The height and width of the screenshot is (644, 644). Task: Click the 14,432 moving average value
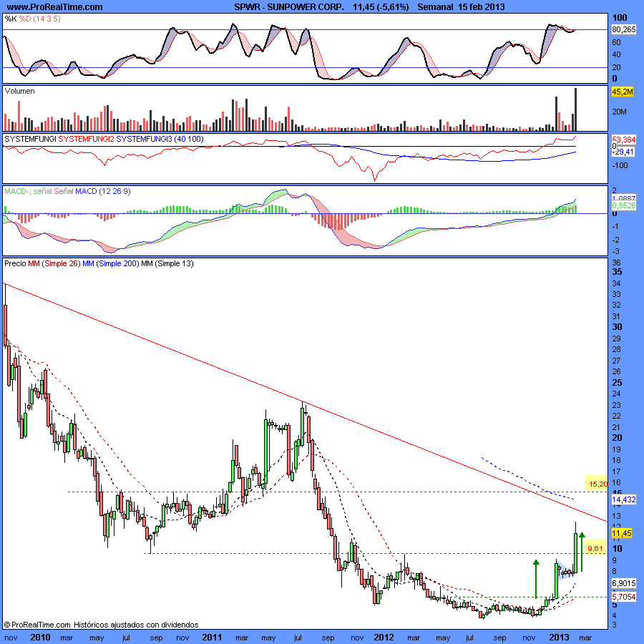point(624,500)
